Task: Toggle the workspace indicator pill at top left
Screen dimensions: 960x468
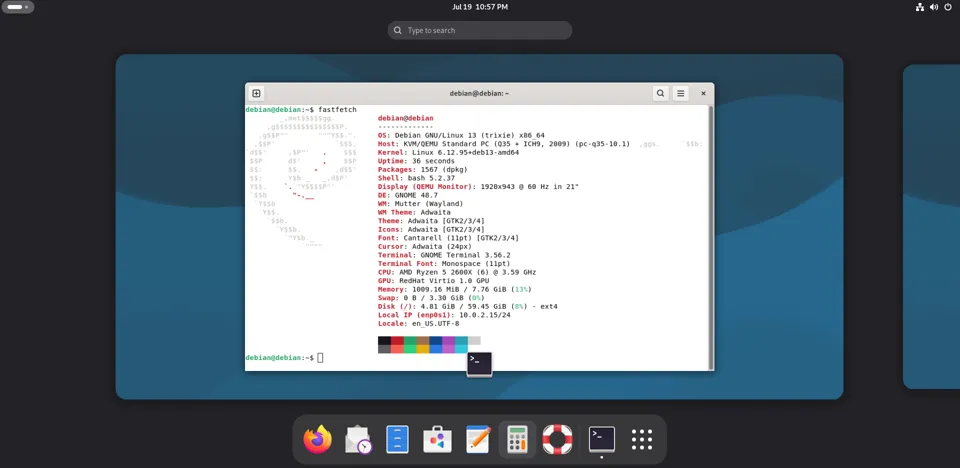Action: click(18, 7)
